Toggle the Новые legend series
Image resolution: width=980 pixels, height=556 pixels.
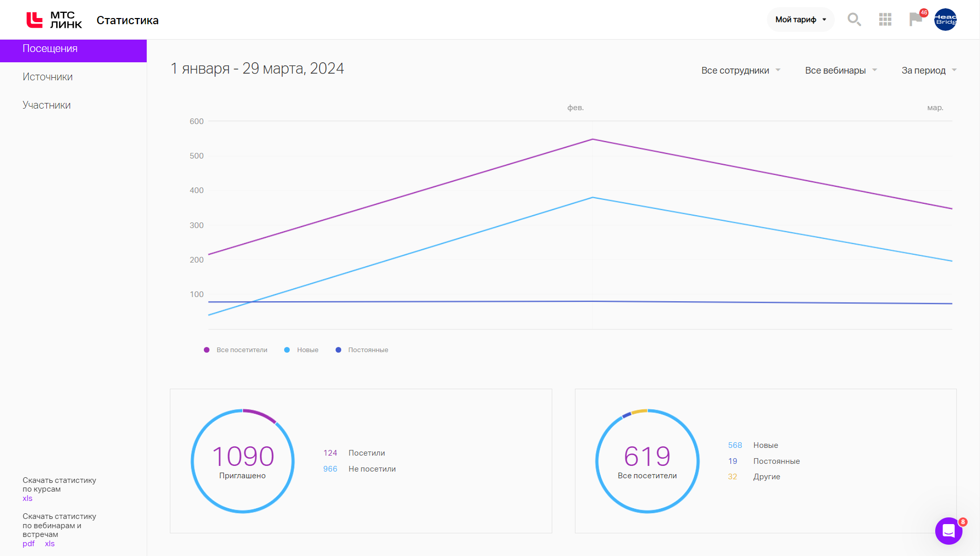coord(301,350)
